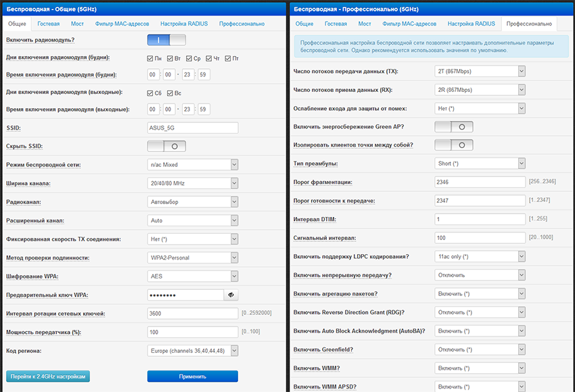575x392 pixels.
Task: Open the LDPC coding 11ac only dropdown
Action: coord(480,256)
